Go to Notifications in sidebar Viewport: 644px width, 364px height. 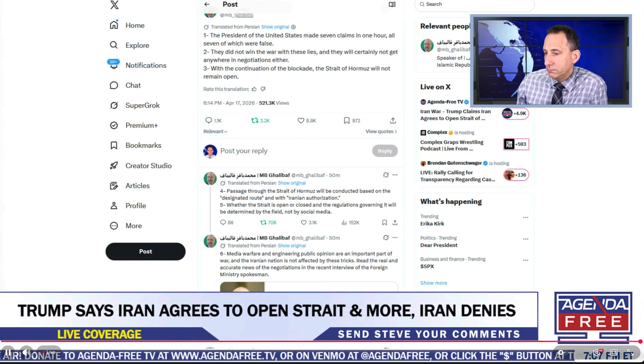pyautogui.click(x=146, y=65)
